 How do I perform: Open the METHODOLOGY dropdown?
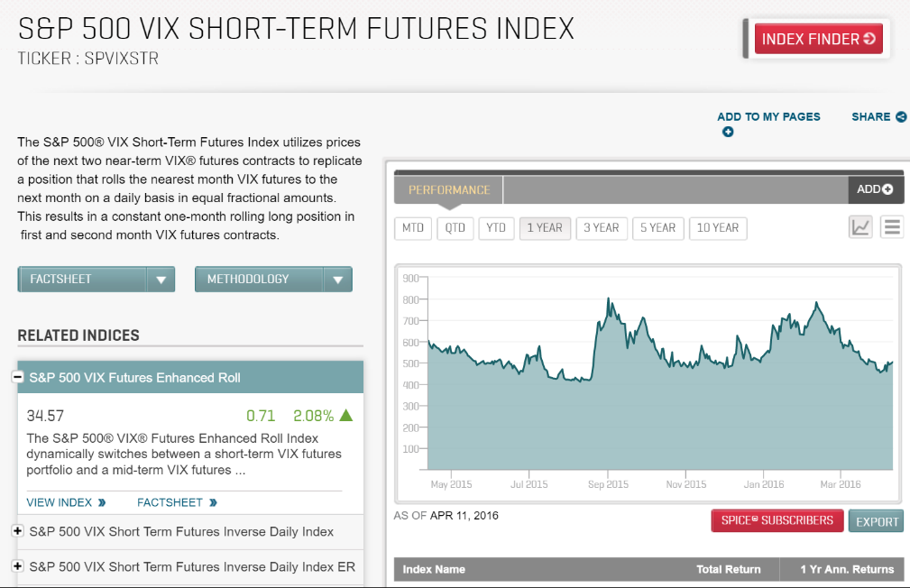pos(337,280)
